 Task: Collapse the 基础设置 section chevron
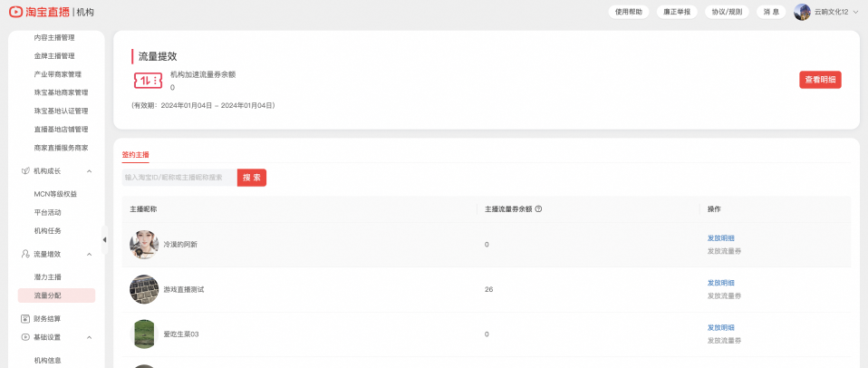click(89, 337)
